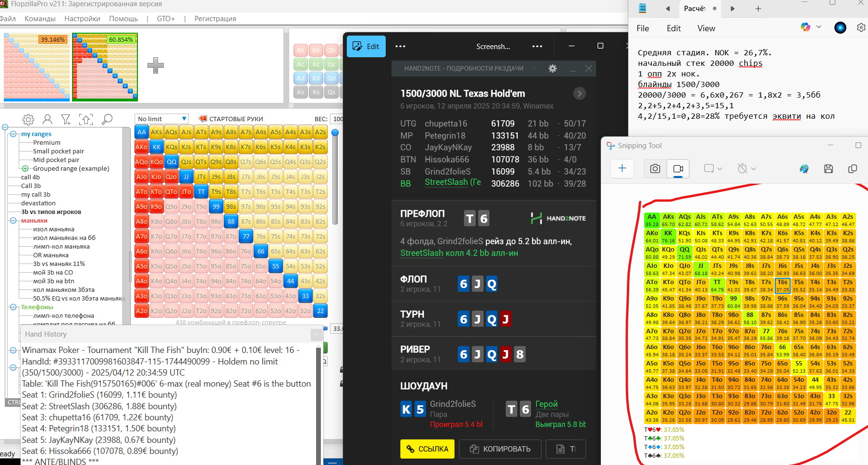868x465 pixels.
Task: Open Hand2Note details settings gear
Action: click(x=553, y=68)
